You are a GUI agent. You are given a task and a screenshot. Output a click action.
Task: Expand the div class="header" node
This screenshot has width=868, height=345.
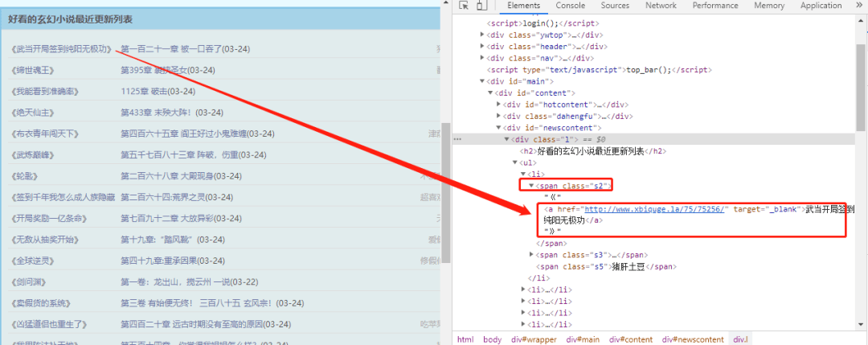pyautogui.click(x=483, y=47)
